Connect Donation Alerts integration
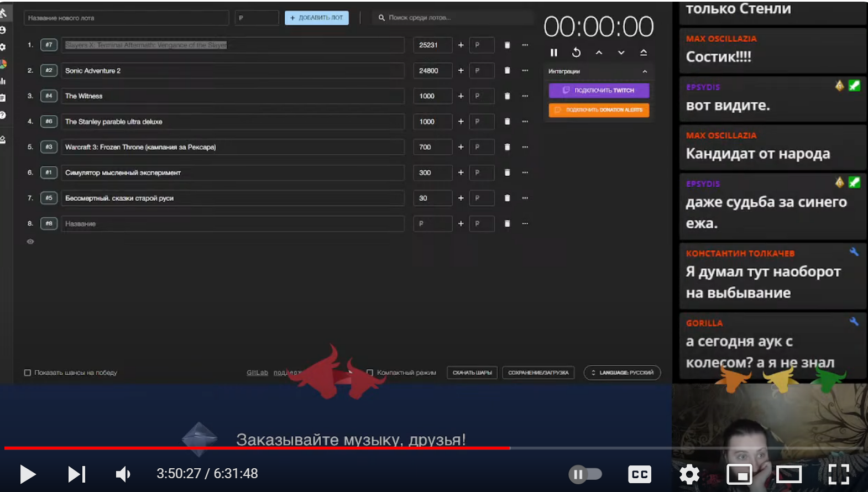Screen dimensions: 868x492 pyautogui.click(x=599, y=110)
